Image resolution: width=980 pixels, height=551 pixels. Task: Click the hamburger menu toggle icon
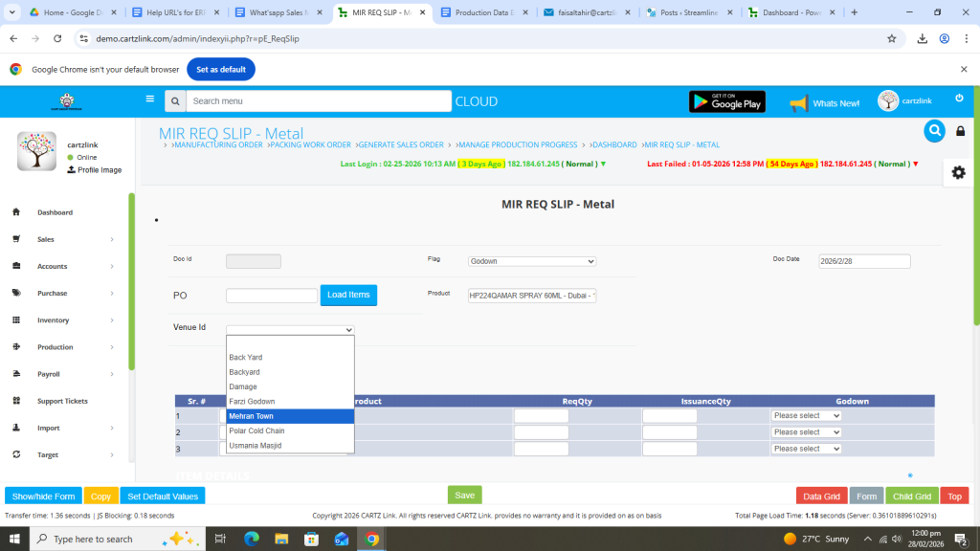pos(149,99)
